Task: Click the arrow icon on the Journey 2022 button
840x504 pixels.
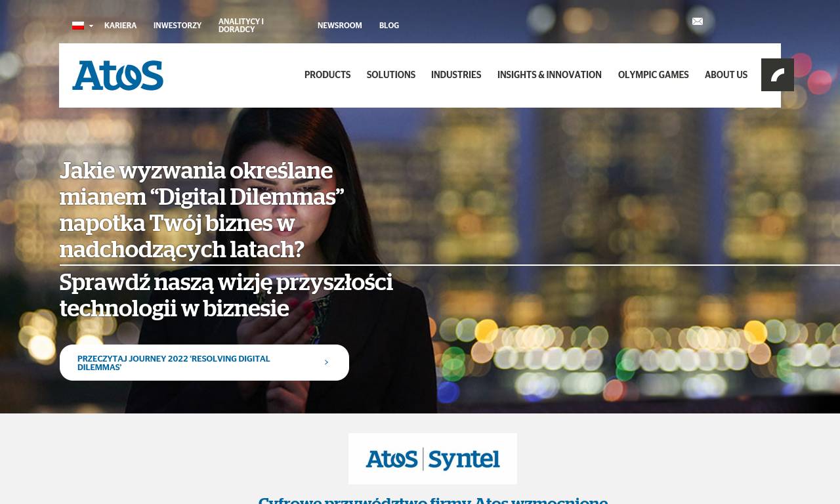Action: [x=326, y=362]
